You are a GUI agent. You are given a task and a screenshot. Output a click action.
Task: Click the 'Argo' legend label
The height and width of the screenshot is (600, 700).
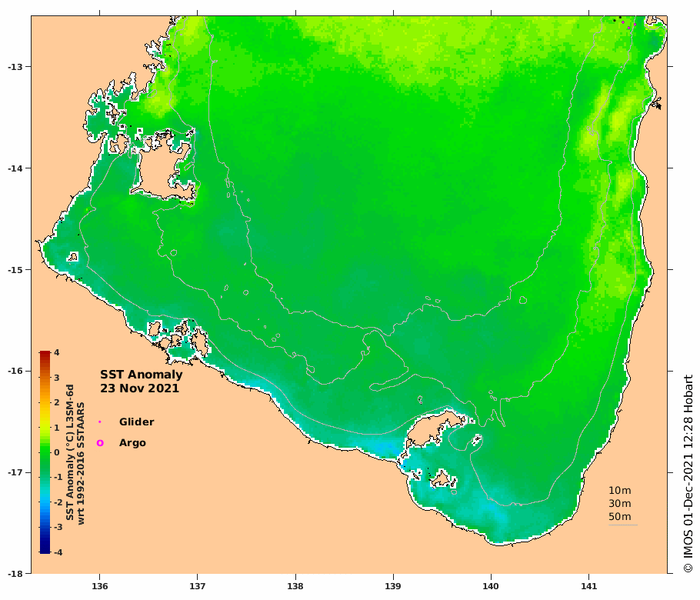pyautogui.click(x=132, y=443)
